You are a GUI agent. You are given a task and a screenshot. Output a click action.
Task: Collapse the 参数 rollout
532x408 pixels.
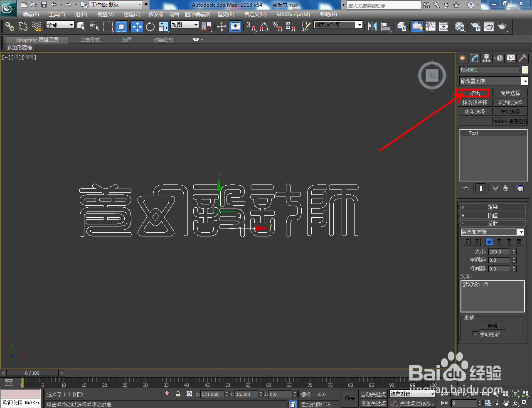[493, 224]
